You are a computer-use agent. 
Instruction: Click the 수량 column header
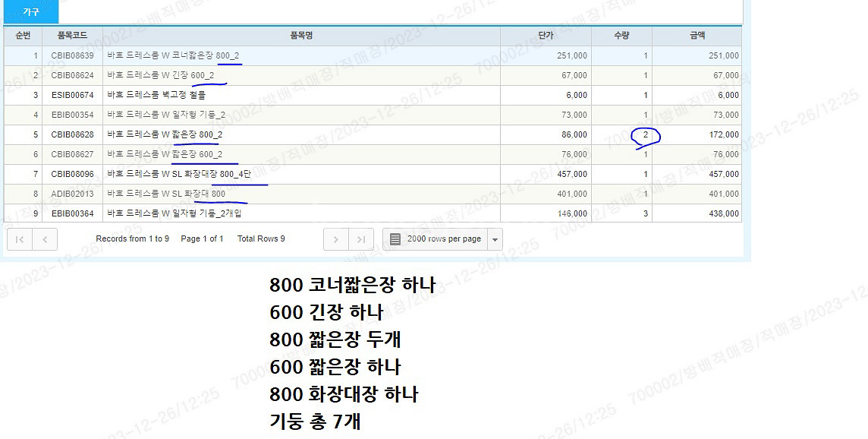point(621,36)
